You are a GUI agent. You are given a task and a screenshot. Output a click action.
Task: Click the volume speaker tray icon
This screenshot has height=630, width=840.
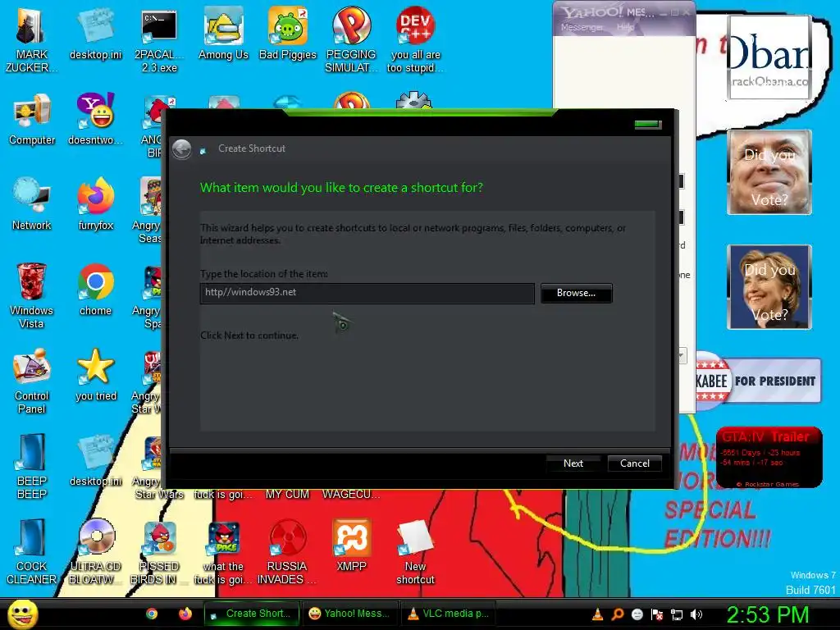(696, 614)
